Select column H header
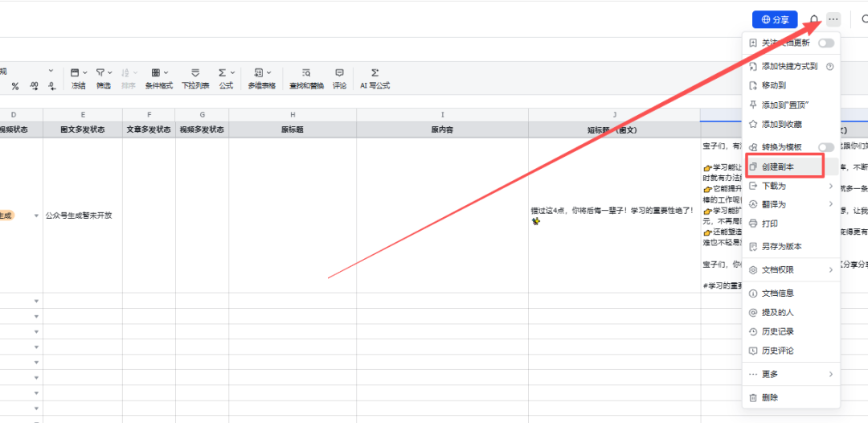The image size is (868, 423). [x=293, y=115]
